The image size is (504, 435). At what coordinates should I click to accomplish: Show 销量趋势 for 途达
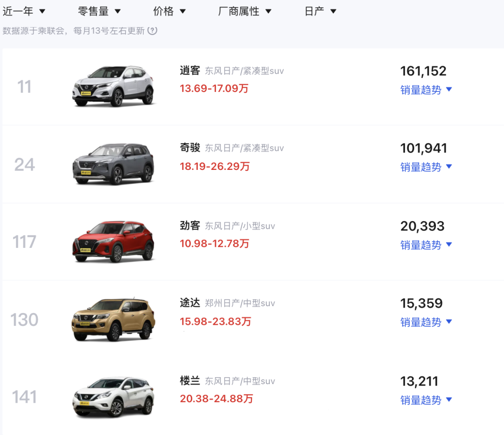[x=426, y=322]
